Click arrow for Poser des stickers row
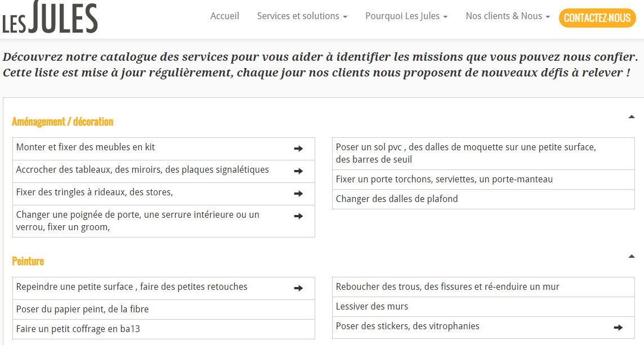The image size is (644, 345). tap(618, 328)
